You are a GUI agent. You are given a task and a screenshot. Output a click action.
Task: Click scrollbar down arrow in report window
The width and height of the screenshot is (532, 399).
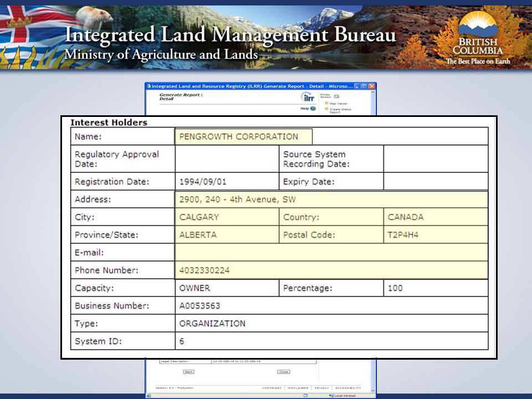[373, 391]
